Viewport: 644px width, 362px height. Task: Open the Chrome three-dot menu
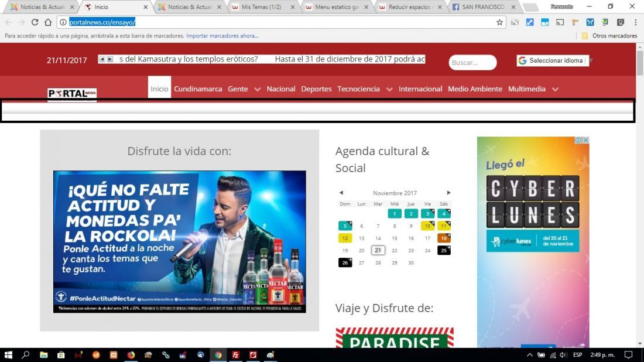(x=635, y=23)
